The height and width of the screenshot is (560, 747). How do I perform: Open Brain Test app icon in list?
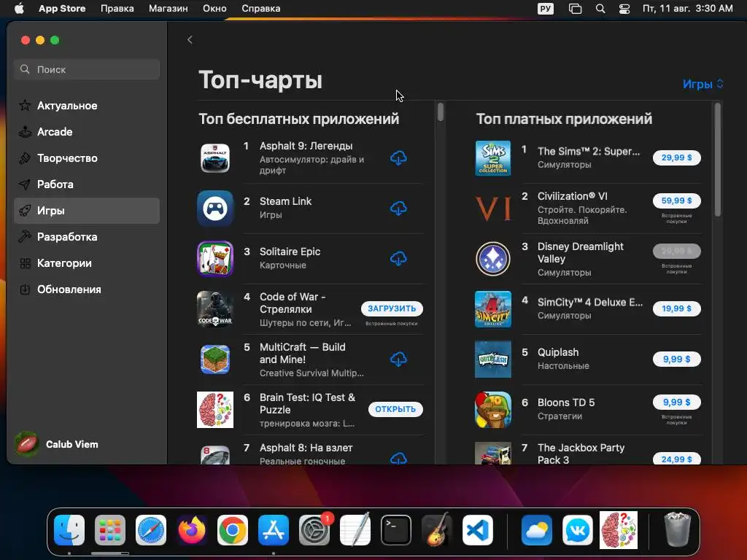tap(215, 410)
